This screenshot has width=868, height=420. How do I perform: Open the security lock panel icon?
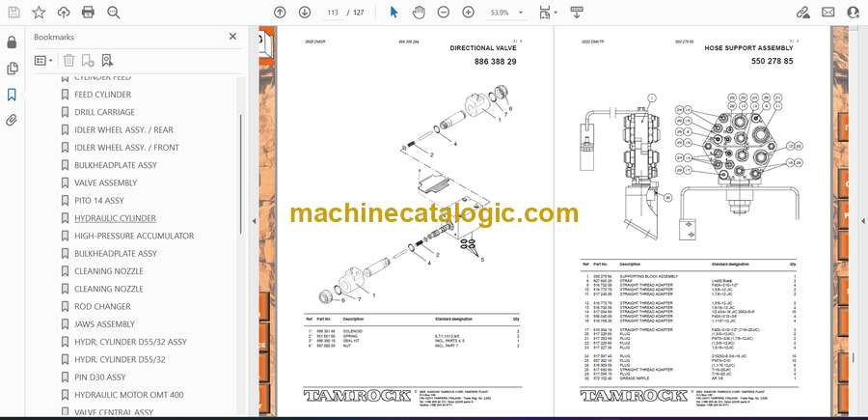coord(12,42)
